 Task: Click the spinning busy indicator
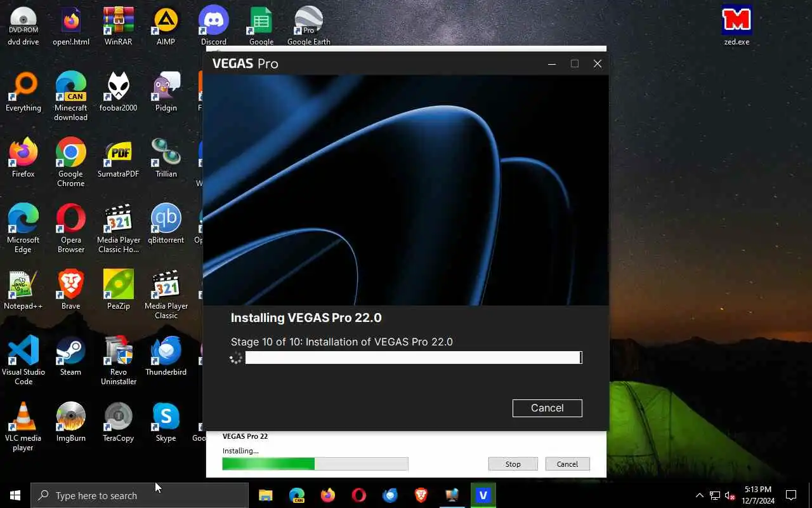coord(235,358)
